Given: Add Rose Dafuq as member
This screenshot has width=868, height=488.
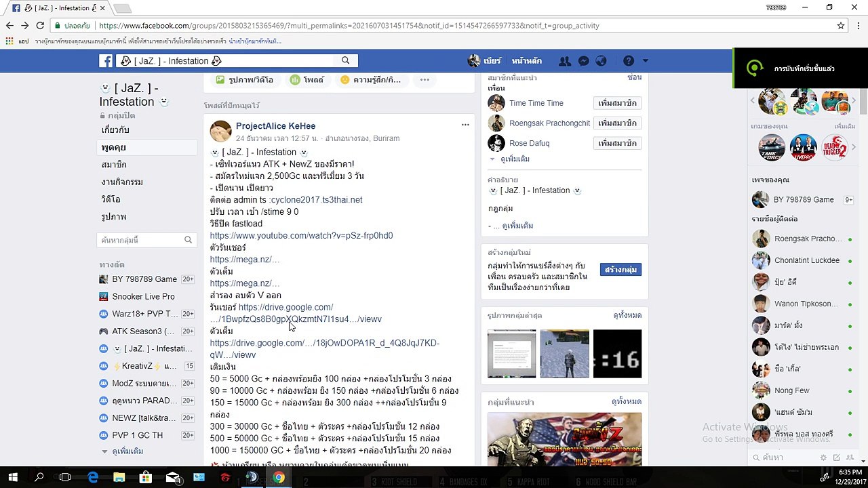Looking at the screenshot, I should (617, 143).
